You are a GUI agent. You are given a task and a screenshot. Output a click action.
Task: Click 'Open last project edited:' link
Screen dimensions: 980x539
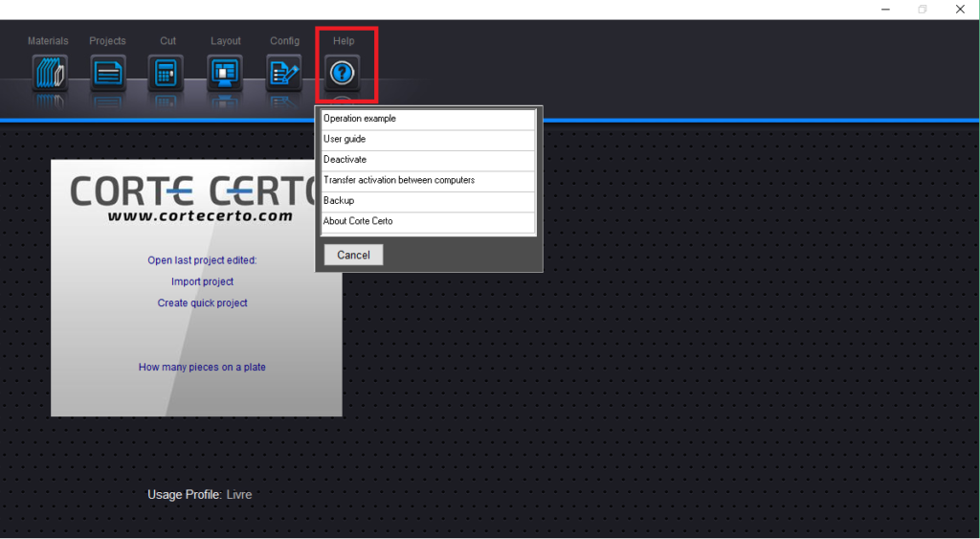pyautogui.click(x=202, y=260)
